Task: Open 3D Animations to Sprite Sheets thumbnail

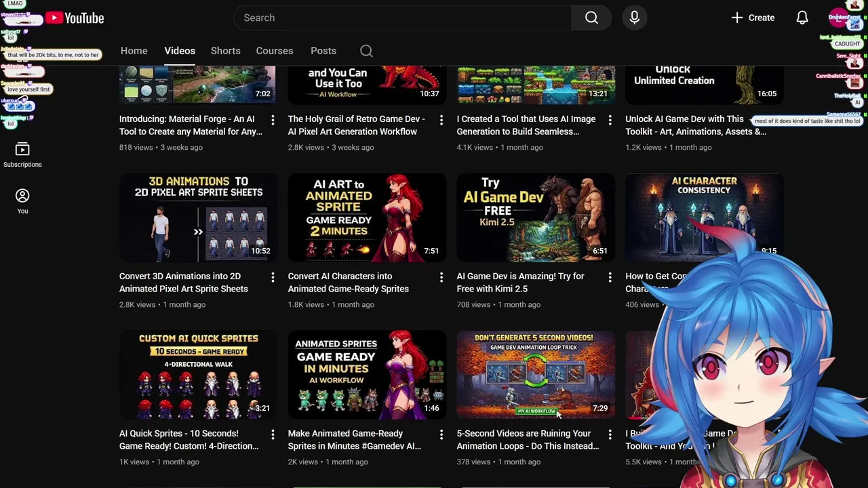Action: (198, 218)
